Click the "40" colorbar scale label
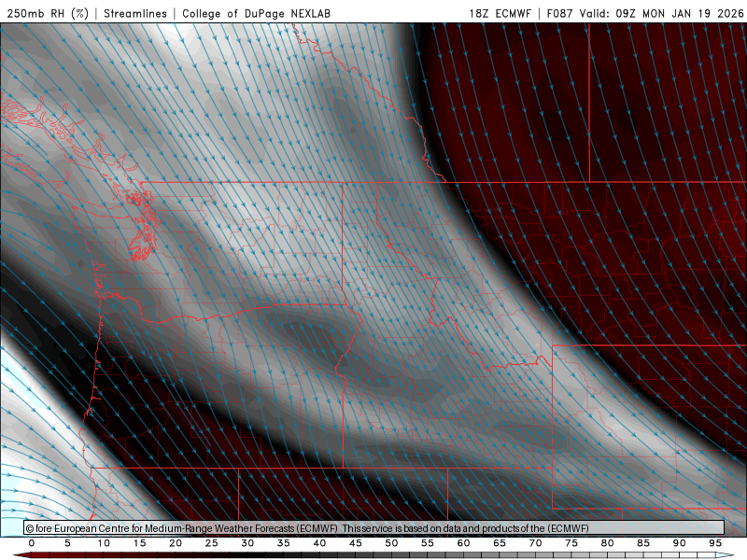The width and height of the screenshot is (747, 560). [319, 543]
